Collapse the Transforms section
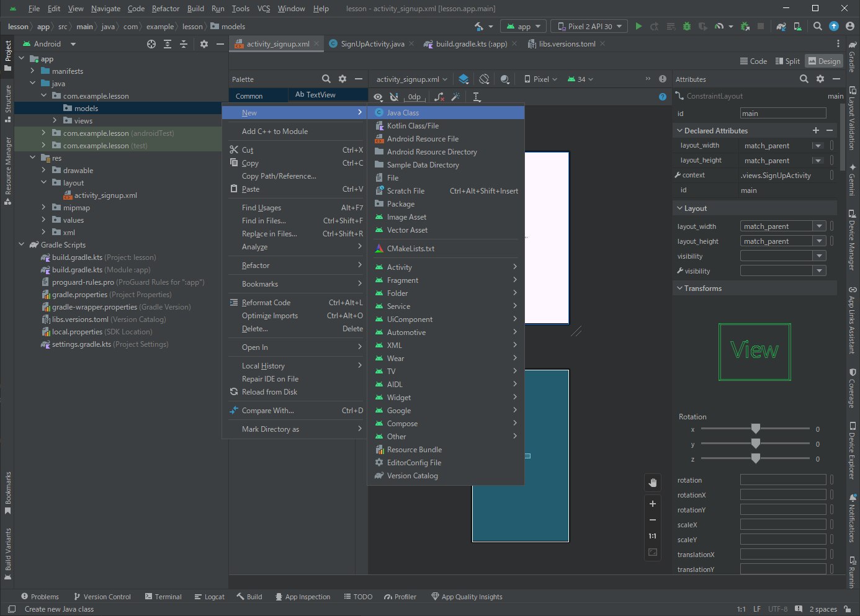Viewport: 860px width, 616px height. point(679,288)
